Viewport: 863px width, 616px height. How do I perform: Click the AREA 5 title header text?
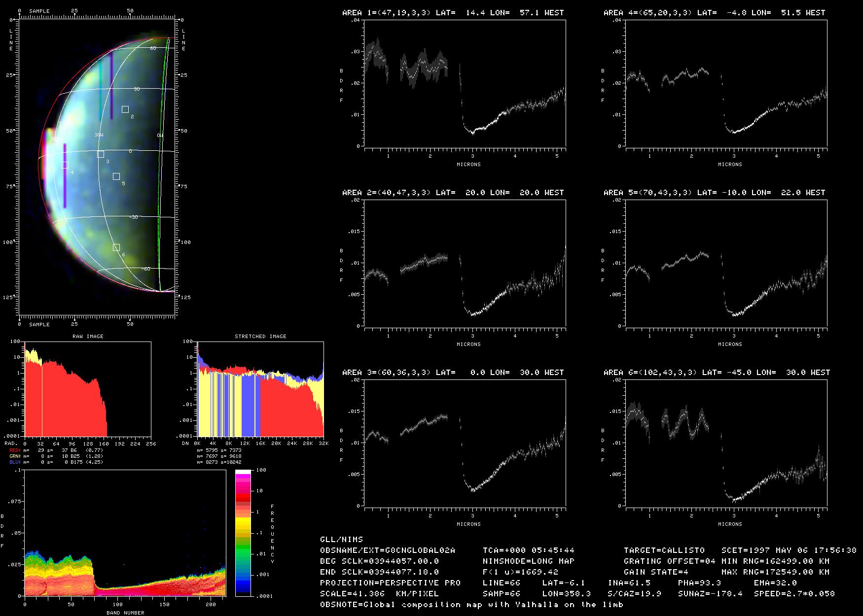pyautogui.click(x=714, y=193)
